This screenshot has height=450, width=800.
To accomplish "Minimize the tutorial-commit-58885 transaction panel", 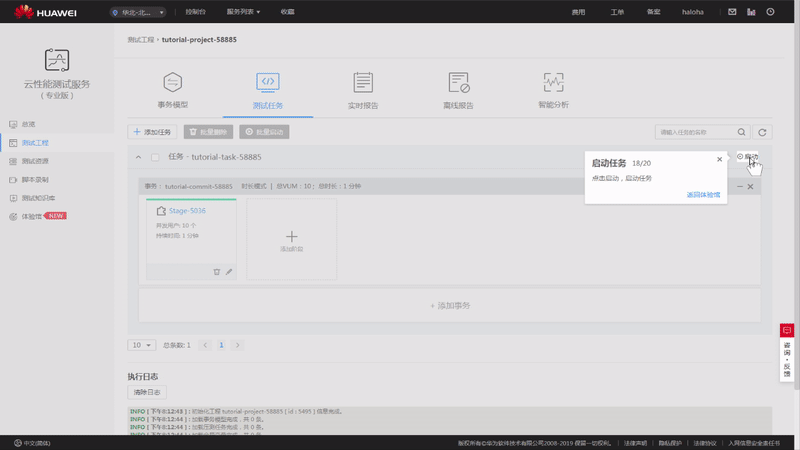I will [740, 187].
